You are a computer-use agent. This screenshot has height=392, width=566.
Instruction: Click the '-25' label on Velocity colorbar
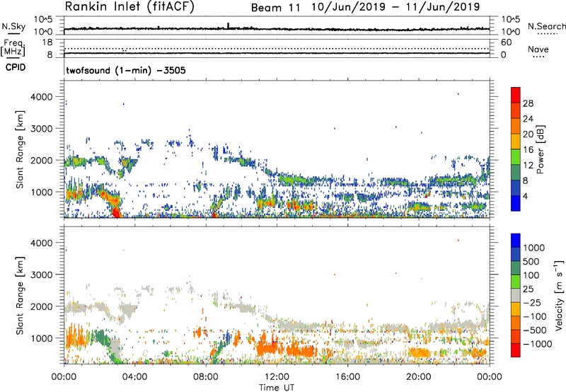point(531,303)
